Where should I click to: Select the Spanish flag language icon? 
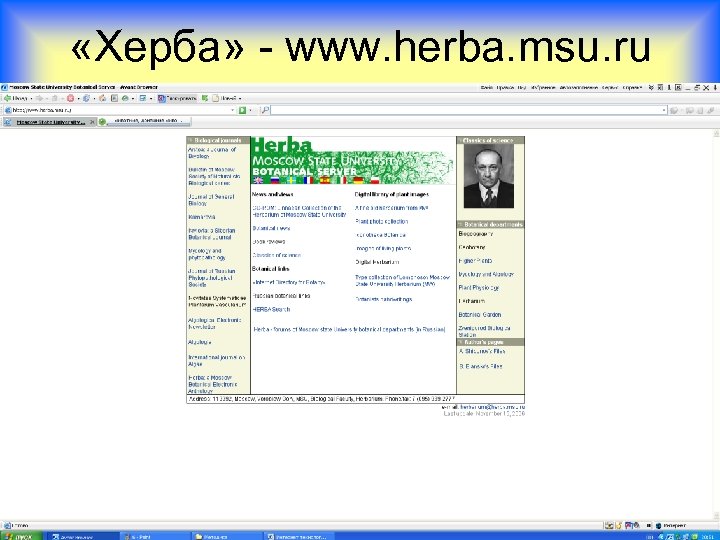(x=325, y=180)
